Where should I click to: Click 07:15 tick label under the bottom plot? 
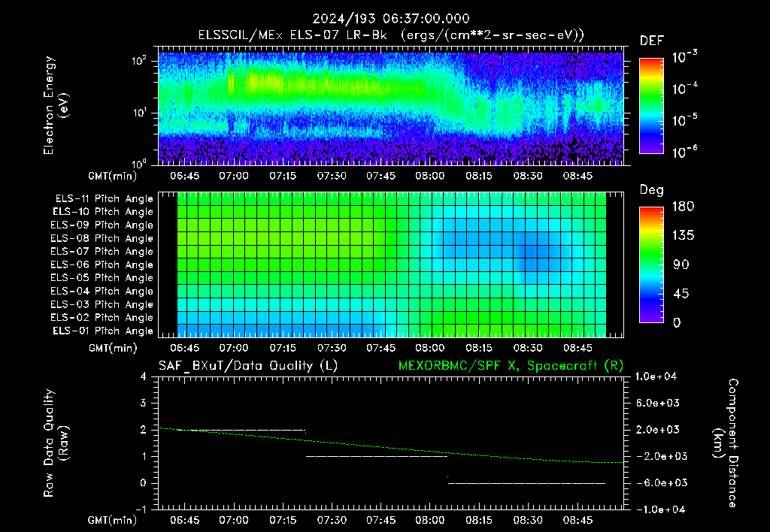pos(283,520)
